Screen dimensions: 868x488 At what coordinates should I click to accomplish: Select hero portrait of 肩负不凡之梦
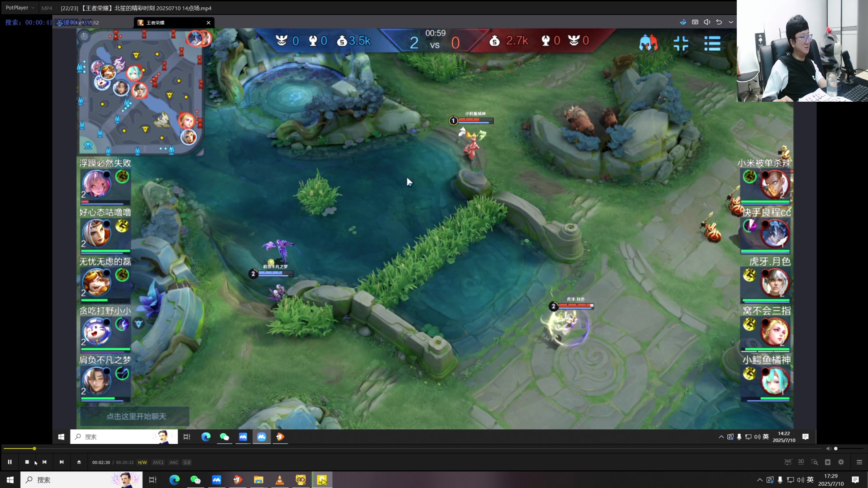coord(97,381)
